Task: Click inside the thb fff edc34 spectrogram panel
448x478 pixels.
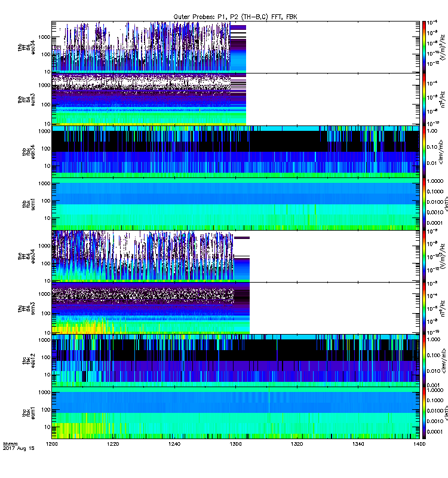Action: tap(235, 47)
